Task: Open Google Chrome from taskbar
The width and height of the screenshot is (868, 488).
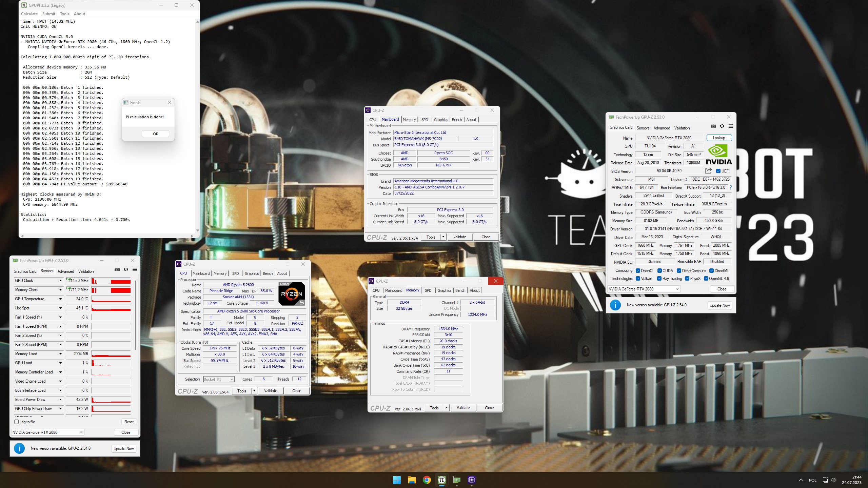Action: point(427,480)
